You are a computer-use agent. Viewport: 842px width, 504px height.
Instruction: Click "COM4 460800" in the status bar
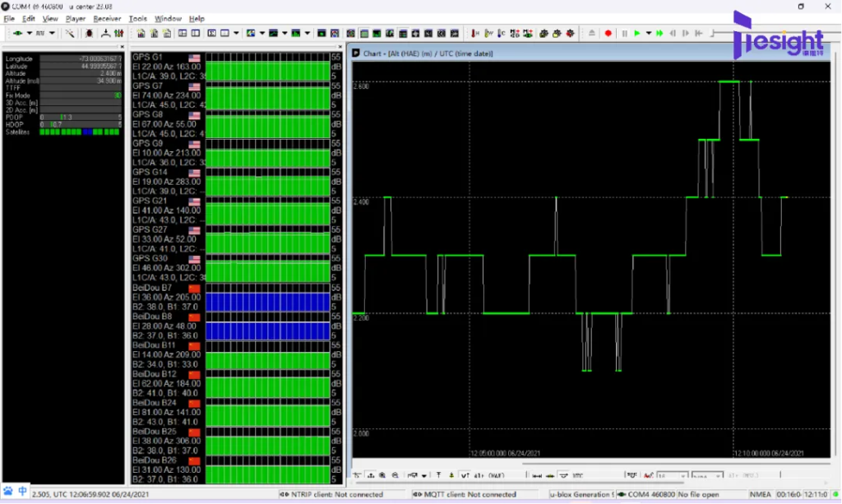tap(651, 494)
